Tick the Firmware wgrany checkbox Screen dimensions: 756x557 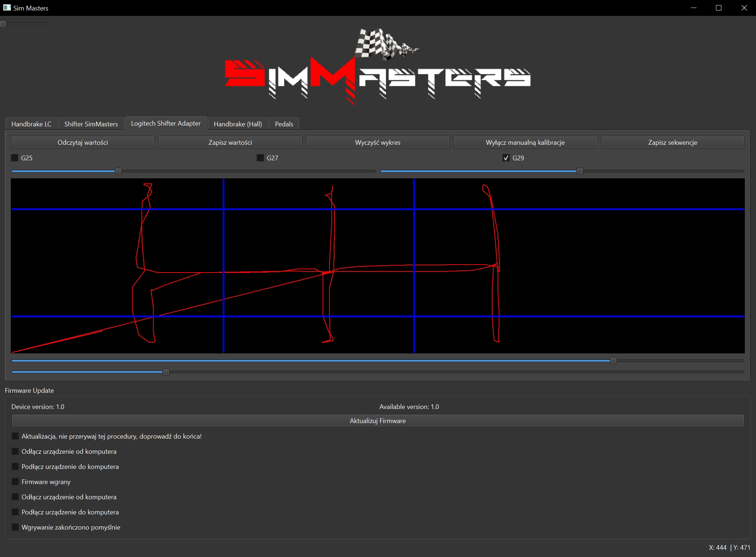[x=15, y=482]
